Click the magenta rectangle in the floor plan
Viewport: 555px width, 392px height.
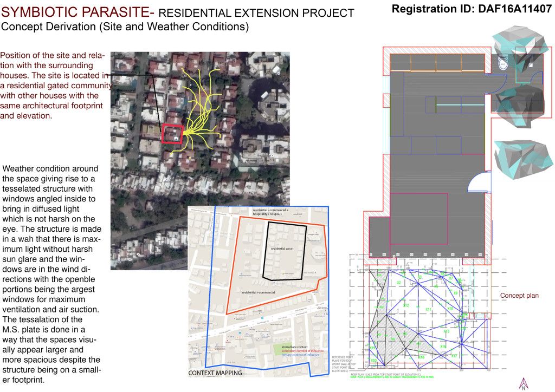[x=419, y=219]
